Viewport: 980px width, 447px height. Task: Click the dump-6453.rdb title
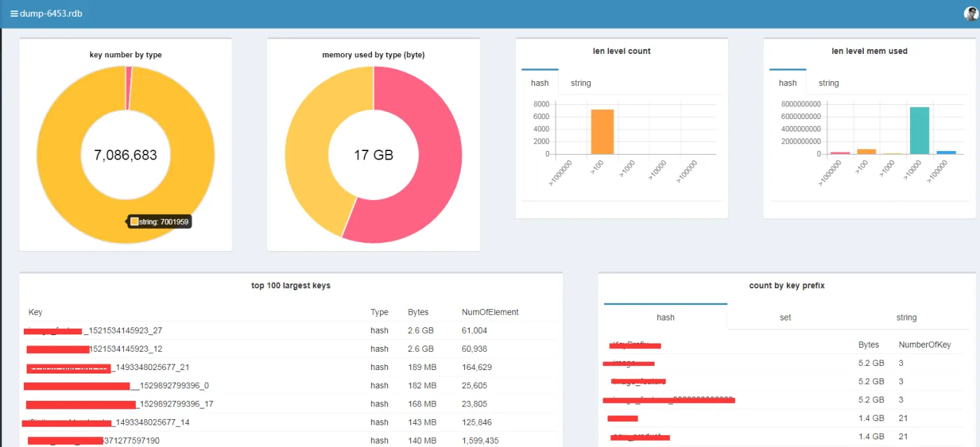coord(51,13)
